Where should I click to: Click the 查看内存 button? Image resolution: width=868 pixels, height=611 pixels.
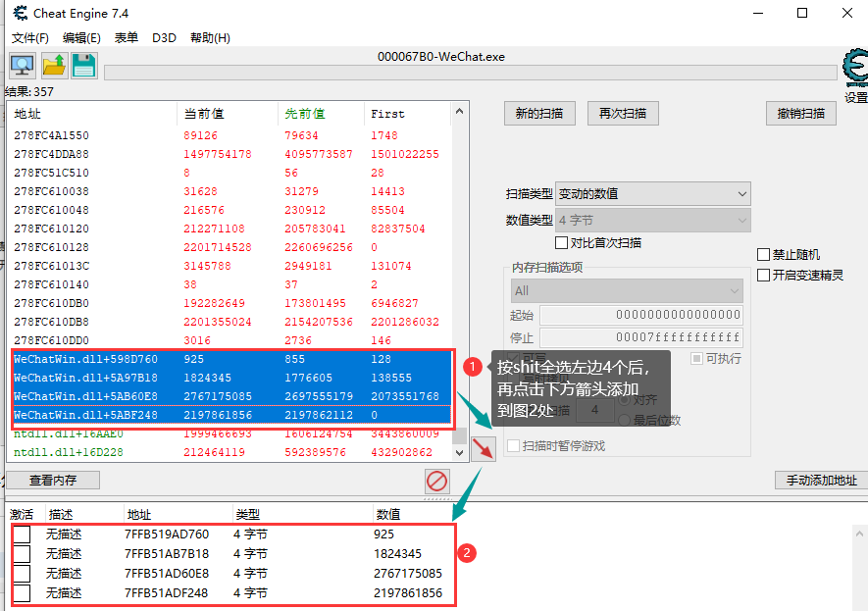(53, 480)
